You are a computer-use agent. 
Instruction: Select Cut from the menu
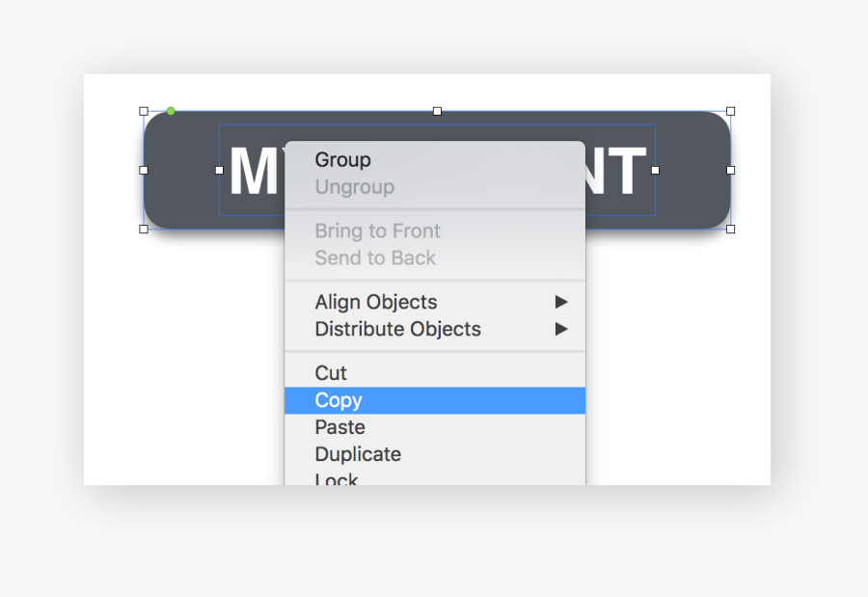pyautogui.click(x=329, y=372)
